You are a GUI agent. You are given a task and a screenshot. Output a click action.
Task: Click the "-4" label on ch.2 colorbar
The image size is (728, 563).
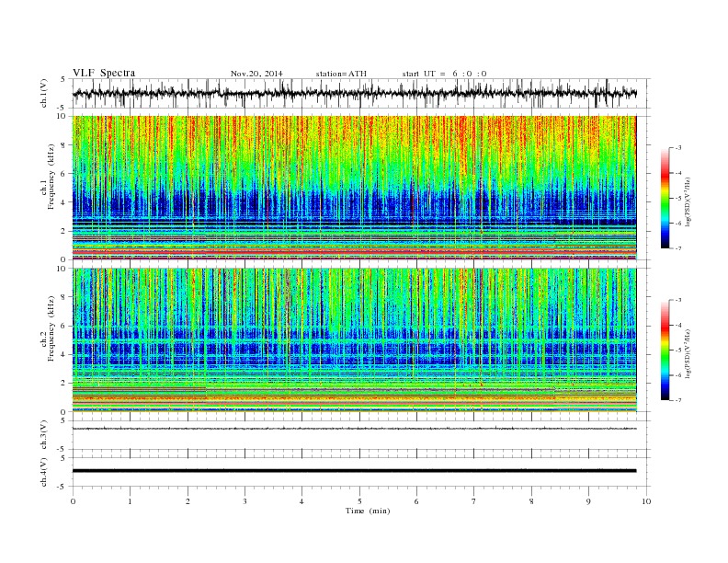tap(677, 325)
